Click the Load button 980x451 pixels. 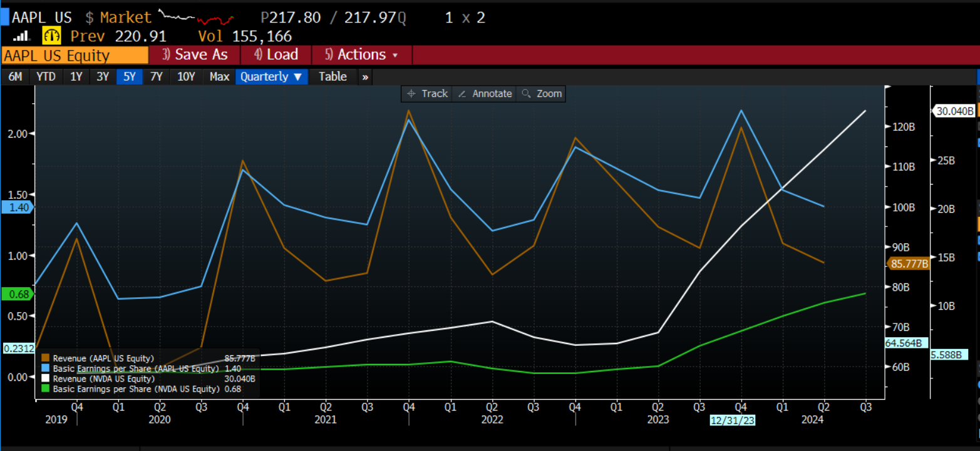pos(276,55)
